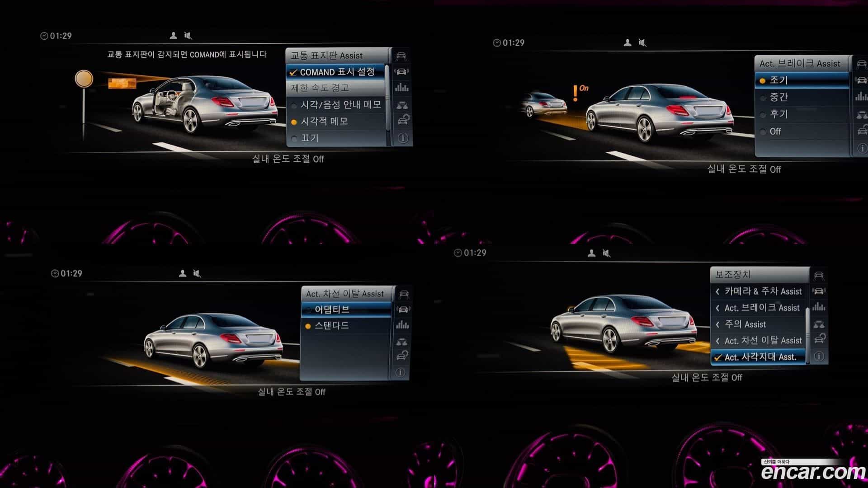Click muted speaker icon in 교통 표지판 Assist screen
The height and width of the screenshot is (488, 868).
pos(188,35)
